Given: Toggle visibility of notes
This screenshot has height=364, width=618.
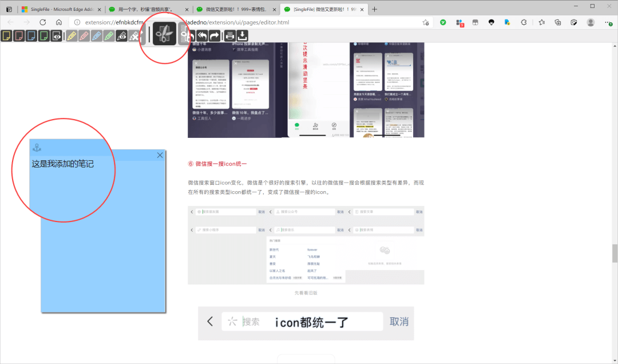Looking at the screenshot, I should (x=57, y=36).
